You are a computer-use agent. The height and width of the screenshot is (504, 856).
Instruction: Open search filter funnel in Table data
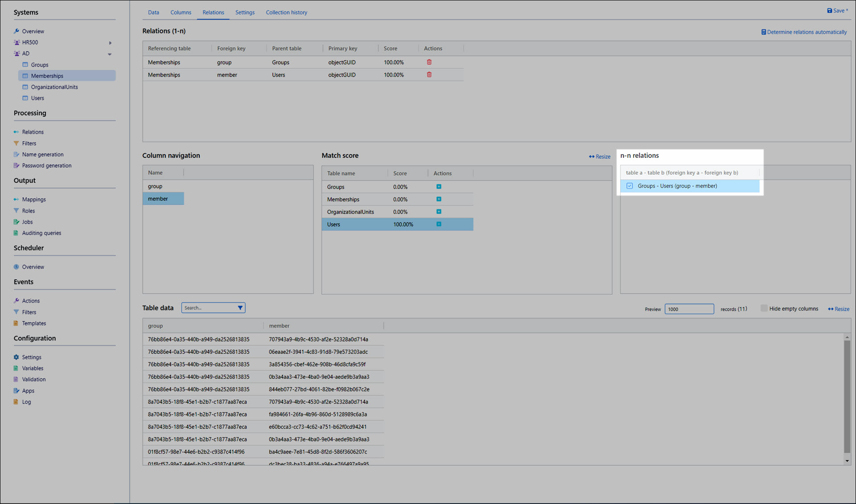click(x=240, y=308)
